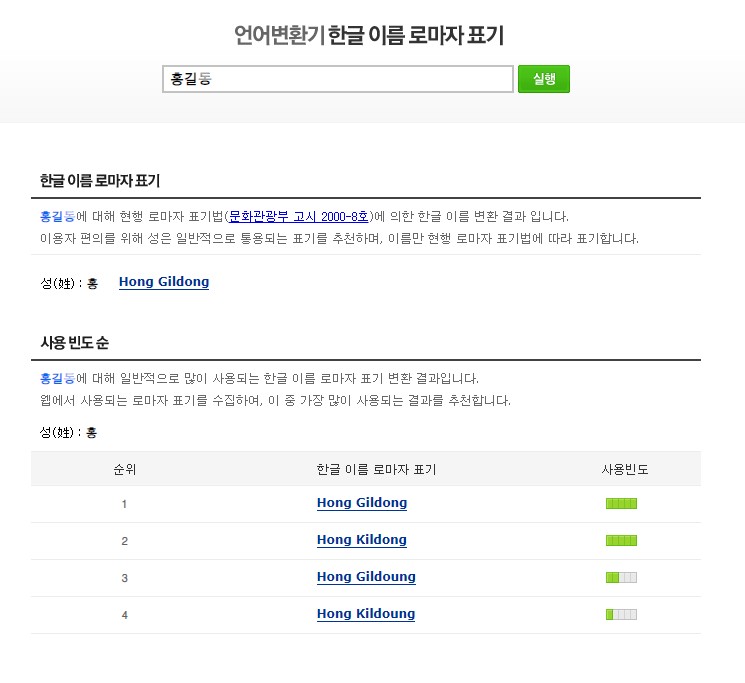Select the rank 1 Hong Gildong link

click(362, 503)
